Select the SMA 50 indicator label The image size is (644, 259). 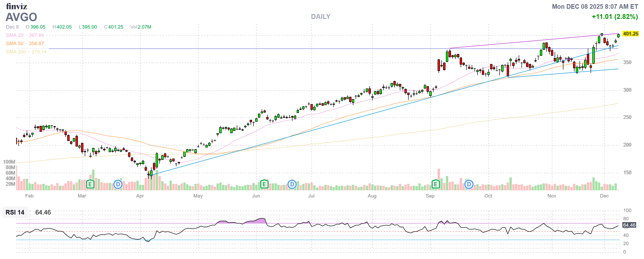(15, 44)
